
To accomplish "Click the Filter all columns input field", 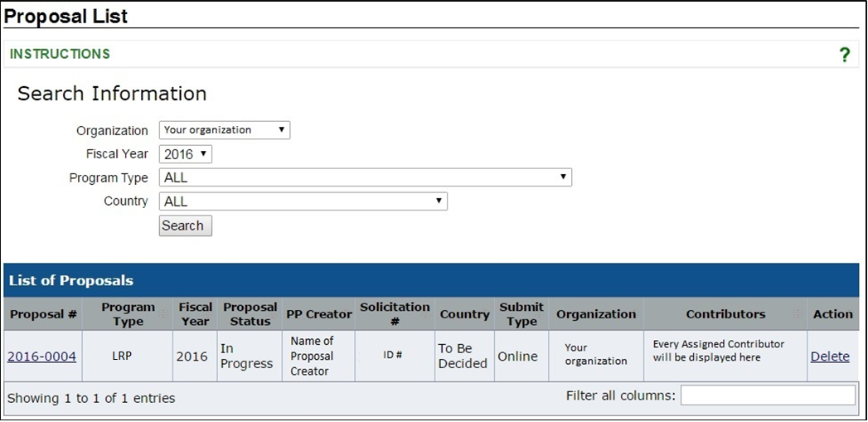I will click(768, 395).
